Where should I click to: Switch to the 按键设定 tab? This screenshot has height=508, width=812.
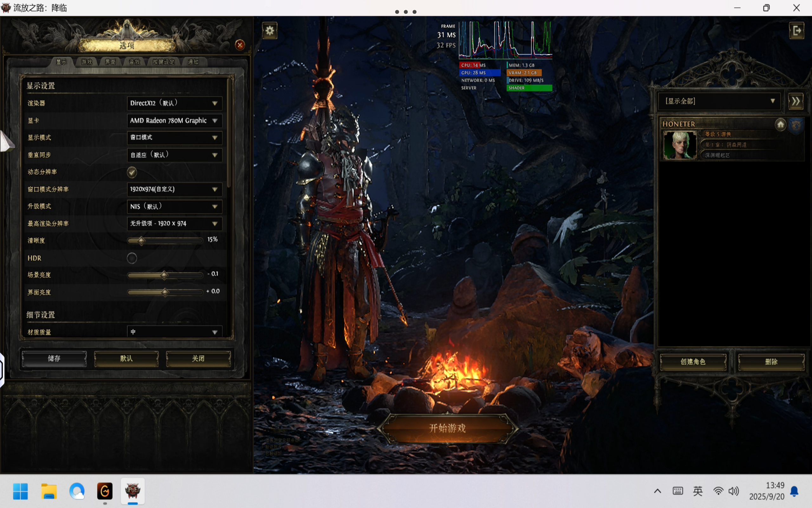pos(164,62)
